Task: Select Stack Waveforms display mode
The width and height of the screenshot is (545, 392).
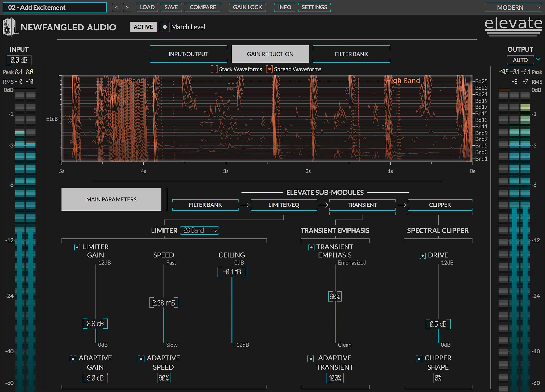Action: [214, 69]
